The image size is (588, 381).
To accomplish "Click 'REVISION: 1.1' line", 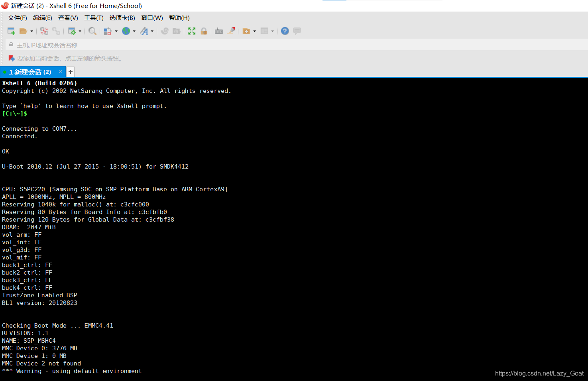I will pos(25,333).
